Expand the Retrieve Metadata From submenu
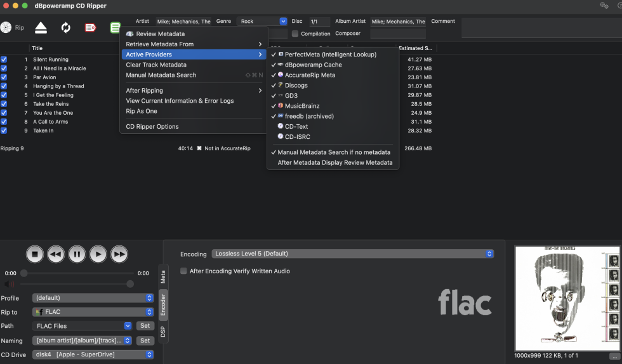 coord(194,44)
